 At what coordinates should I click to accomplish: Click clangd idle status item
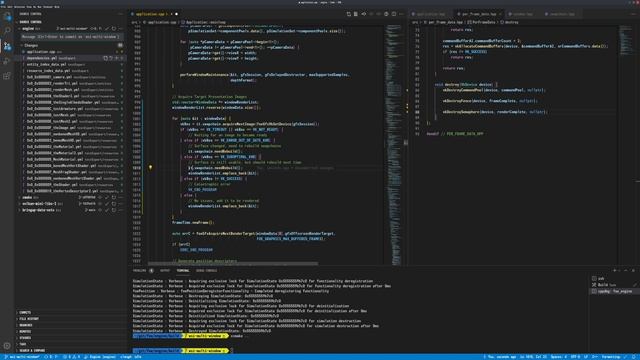[x=131, y=357]
